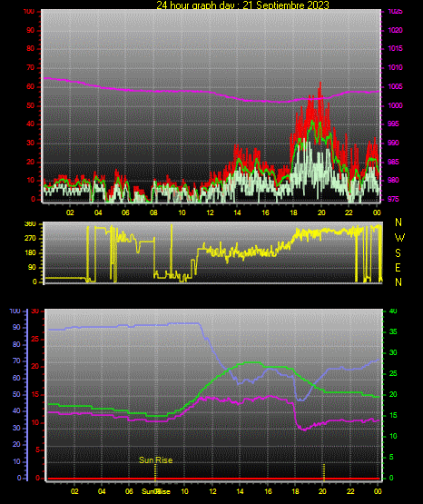
Task: Click the blue humidity 100 axis label
Action: tap(15, 311)
